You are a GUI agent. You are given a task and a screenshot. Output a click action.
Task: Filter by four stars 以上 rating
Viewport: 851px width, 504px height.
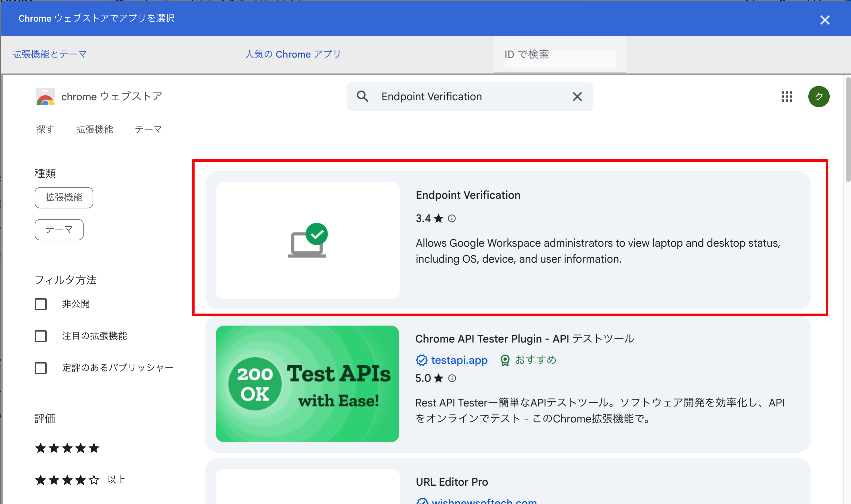click(81, 480)
